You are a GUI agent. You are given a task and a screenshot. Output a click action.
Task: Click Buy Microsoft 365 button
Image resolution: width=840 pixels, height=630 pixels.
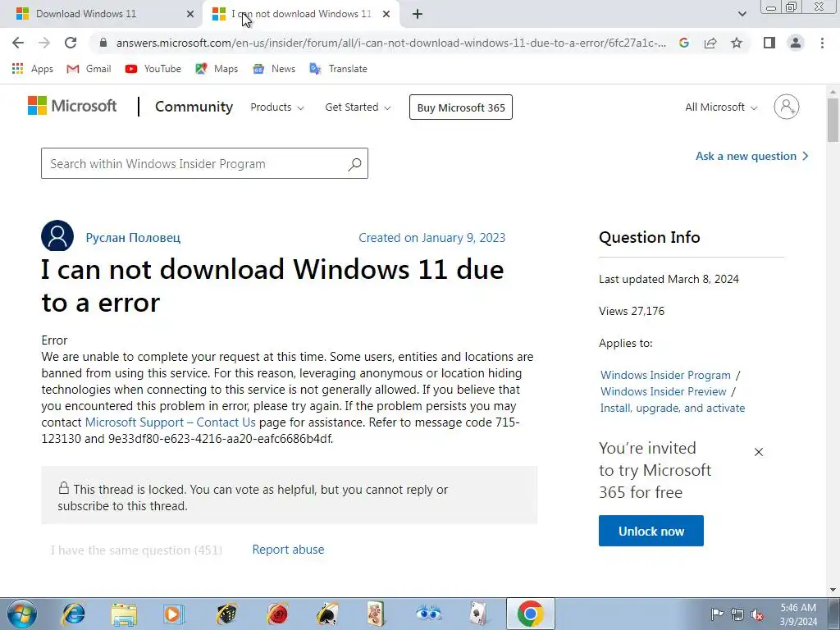[461, 107]
